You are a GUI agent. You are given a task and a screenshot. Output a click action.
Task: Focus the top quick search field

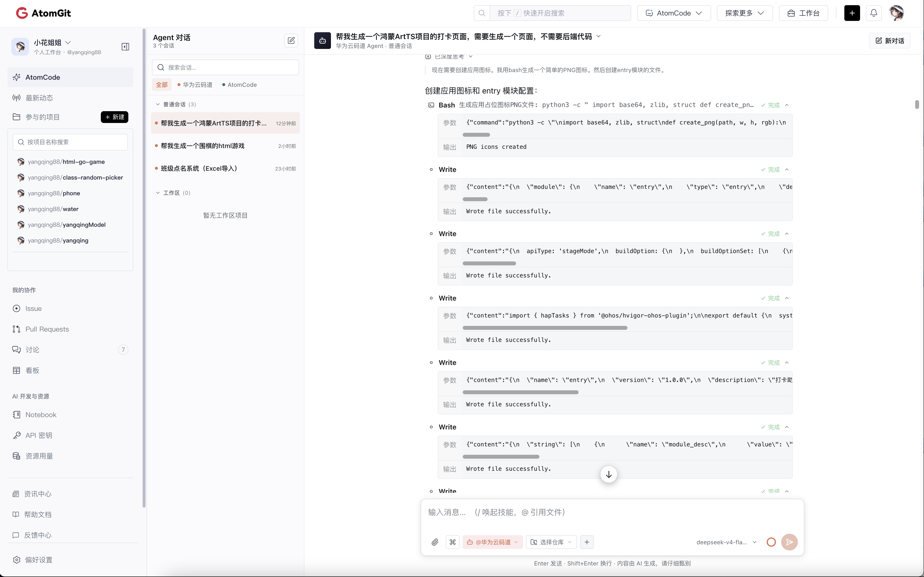(x=560, y=13)
